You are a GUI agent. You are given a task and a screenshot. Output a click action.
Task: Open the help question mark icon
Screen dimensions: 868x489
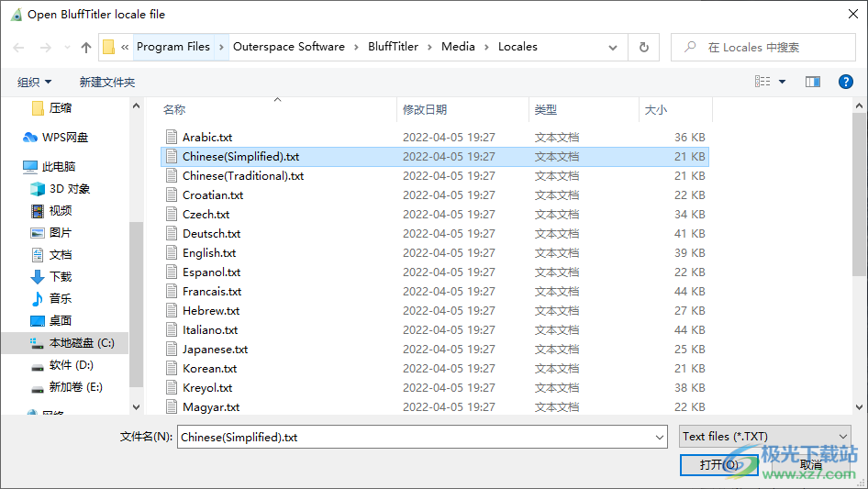[x=846, y=82]
